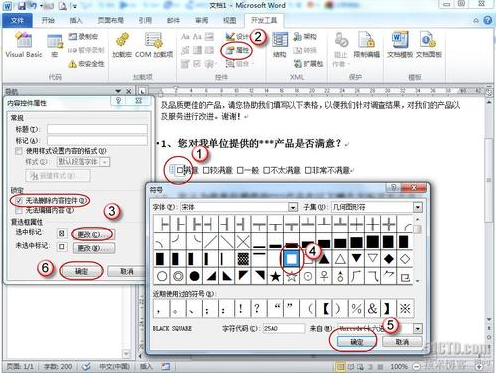This screenshot has height=373, width=496.
Task: Click the macro recording icon in status bar
Action: (166, 366)
